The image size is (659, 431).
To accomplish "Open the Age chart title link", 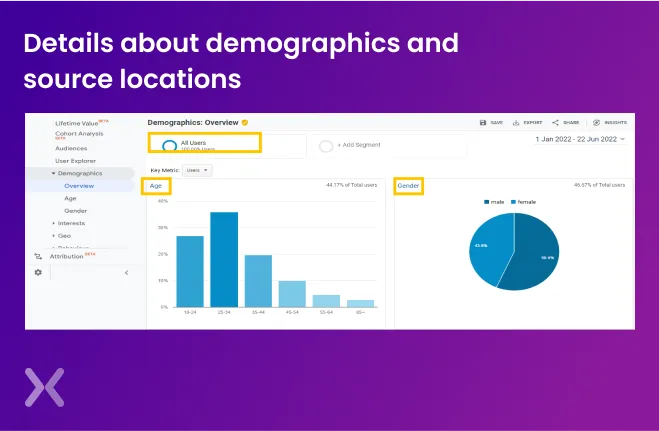I will pyautogui.click(x=156, y=186).
